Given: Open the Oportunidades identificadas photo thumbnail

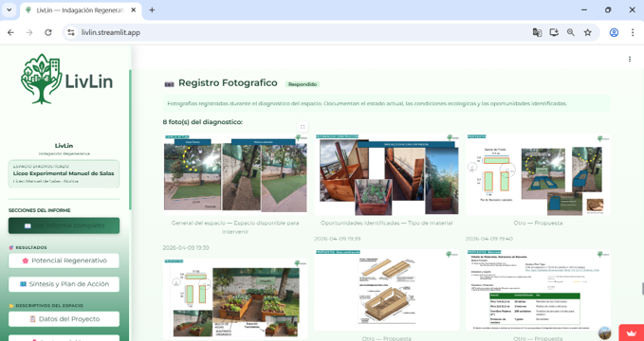Looking at the screenshot, I should [x=387, y=174].
